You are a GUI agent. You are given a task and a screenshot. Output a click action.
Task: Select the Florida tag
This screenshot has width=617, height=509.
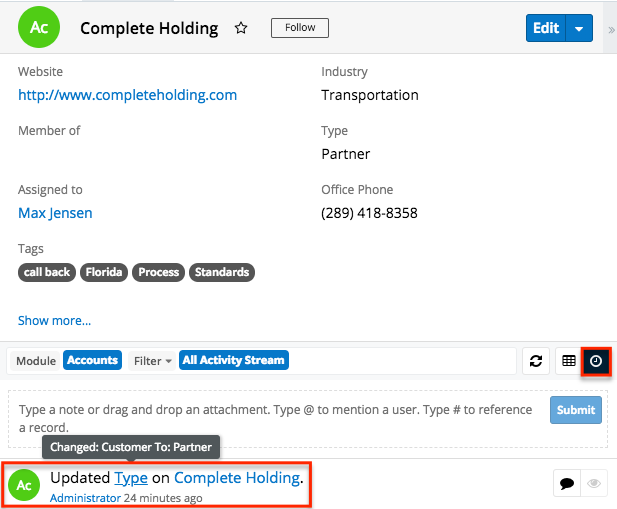pyautogui.click(x=104, y=272)
